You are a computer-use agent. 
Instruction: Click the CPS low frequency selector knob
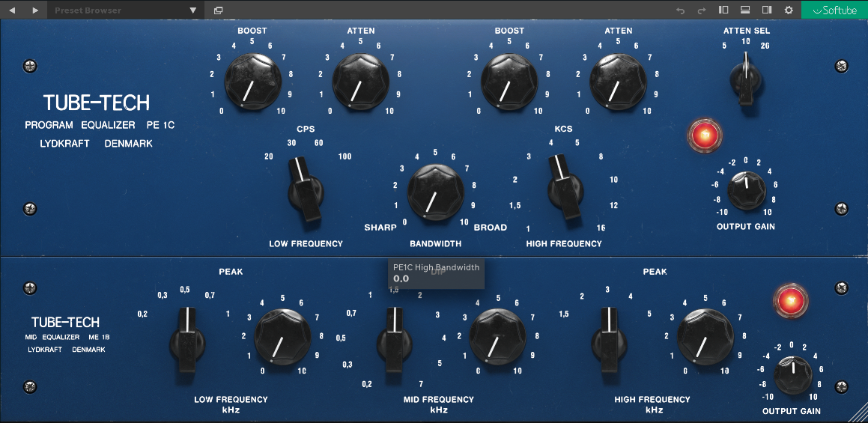(305, 190)
